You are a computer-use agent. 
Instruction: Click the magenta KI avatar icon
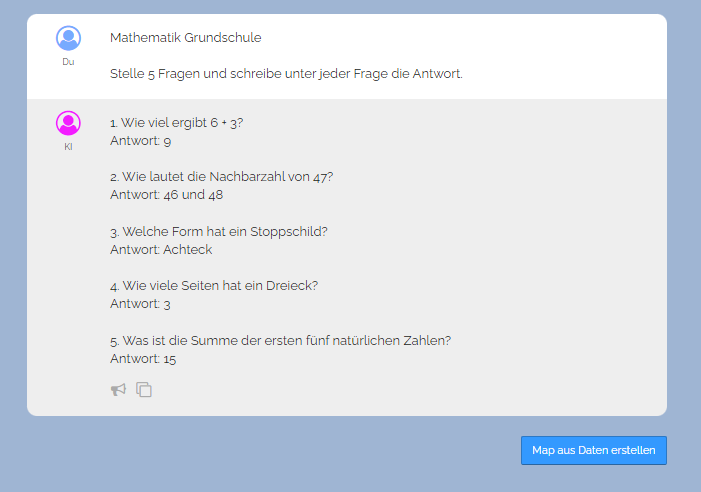68,123
